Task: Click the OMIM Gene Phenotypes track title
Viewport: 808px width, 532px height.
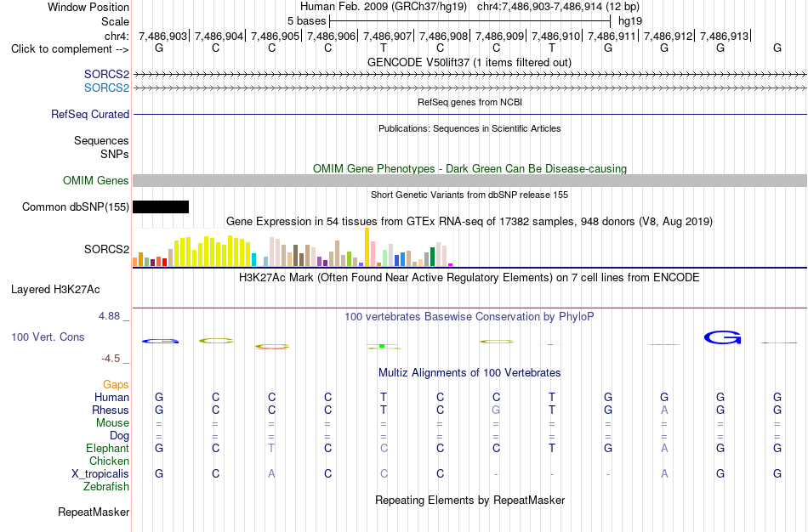Action: coord(470,168)
